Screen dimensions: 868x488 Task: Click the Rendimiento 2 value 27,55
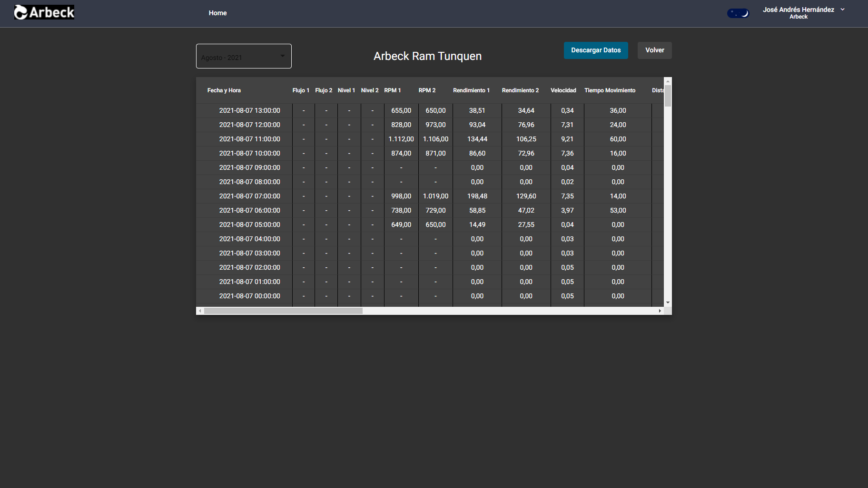coord(526,224)
